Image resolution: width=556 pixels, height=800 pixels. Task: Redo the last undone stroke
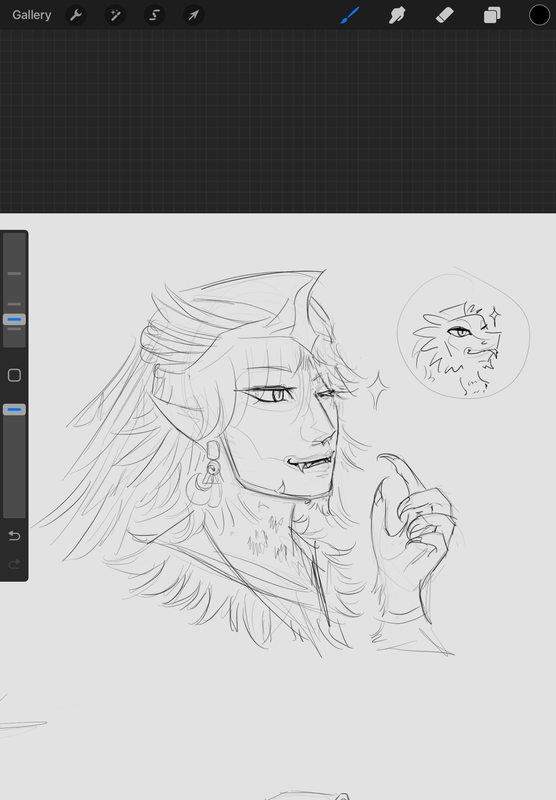14,564
